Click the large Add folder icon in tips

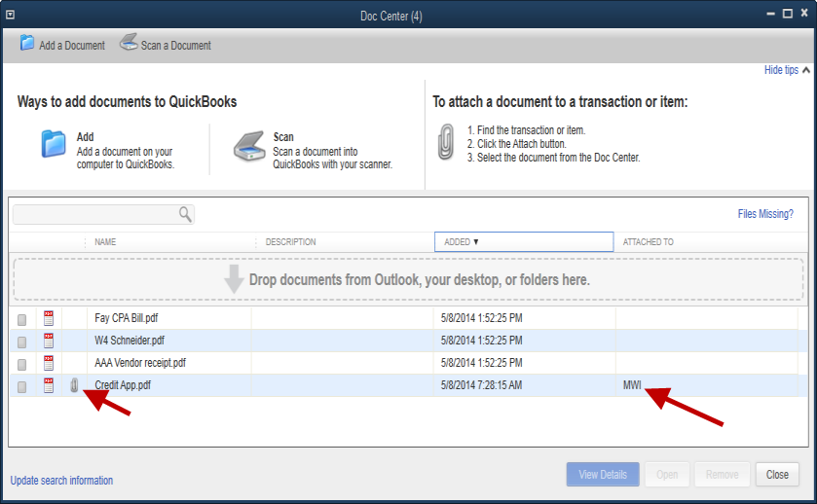click(54, 144)
